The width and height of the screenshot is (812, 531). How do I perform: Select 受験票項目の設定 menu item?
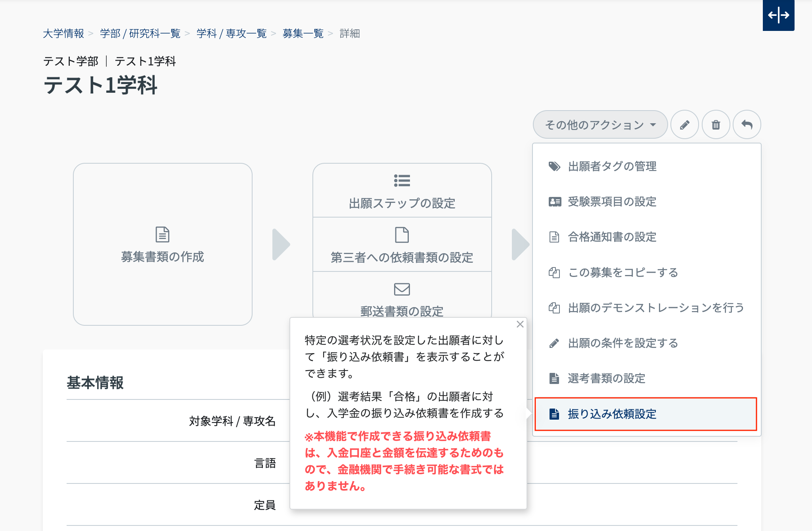[x=612, y=202]
